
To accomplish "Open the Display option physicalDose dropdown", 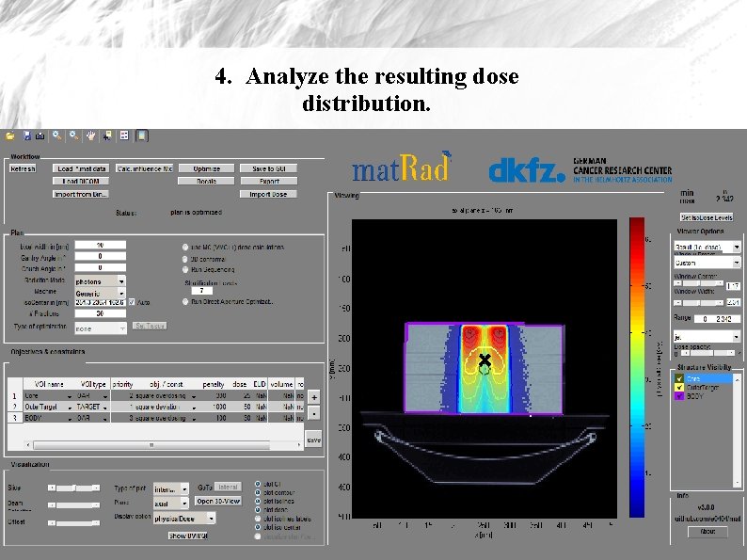I will [184, 518].
